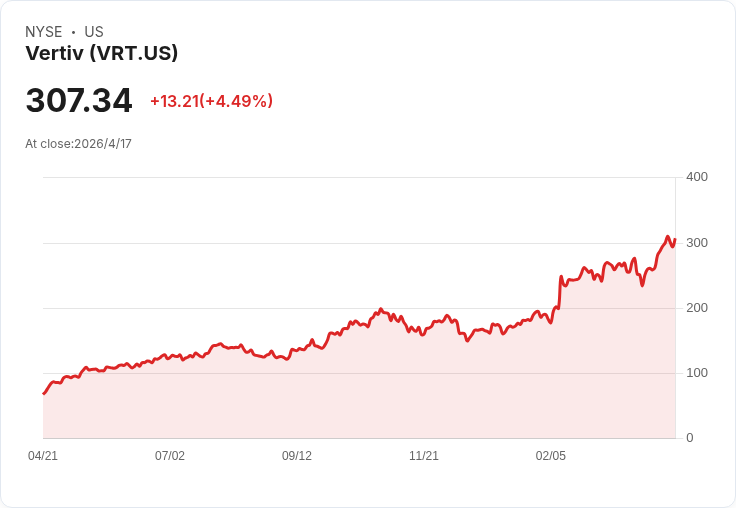Click the 11/21 date axis label
The width and height of the screenshot is (736, 508).
point(424,456)
